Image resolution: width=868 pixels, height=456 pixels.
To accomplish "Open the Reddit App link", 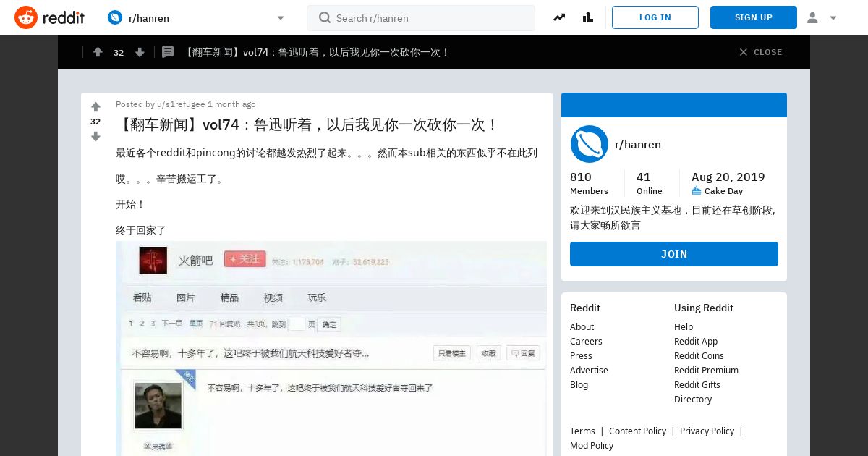I will coord(696,341).
